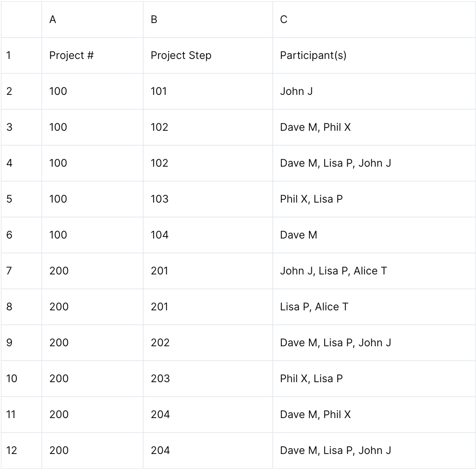The height and width of the screenshot is (470, 476).
Task: Select the cell with project step 104
Action: coord(208,235)
